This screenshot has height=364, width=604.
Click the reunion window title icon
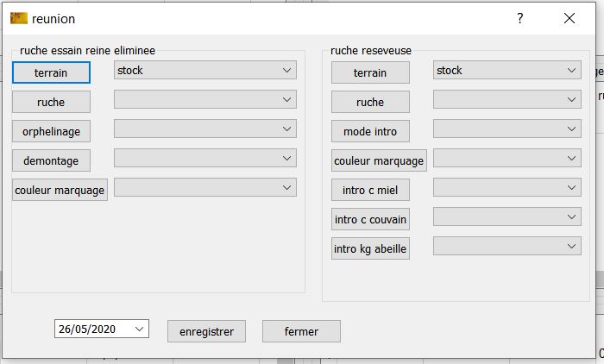coord(18,18)
